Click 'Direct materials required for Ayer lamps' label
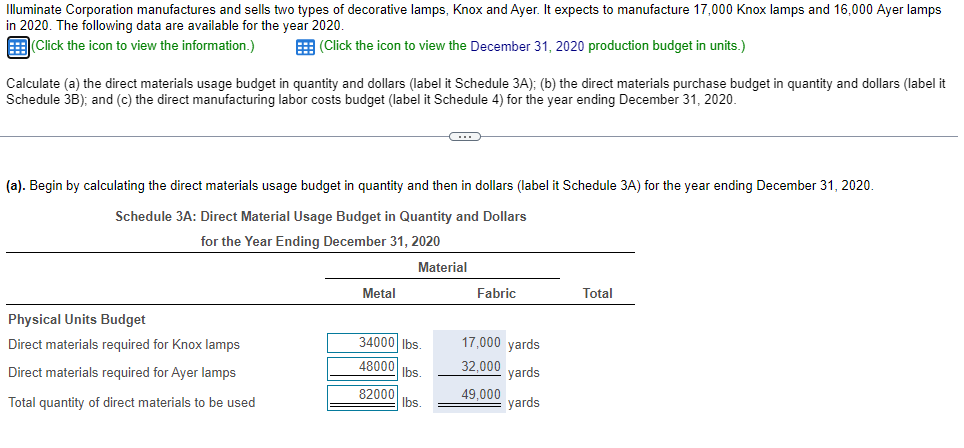 [122, 372]
